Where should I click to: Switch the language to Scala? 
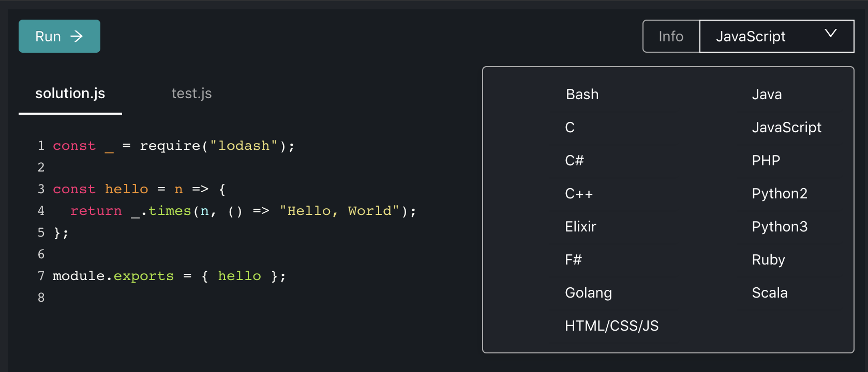(770, 293)
